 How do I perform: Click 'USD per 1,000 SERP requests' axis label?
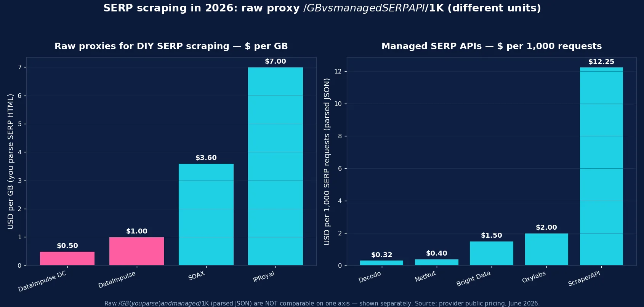(327, 161)
